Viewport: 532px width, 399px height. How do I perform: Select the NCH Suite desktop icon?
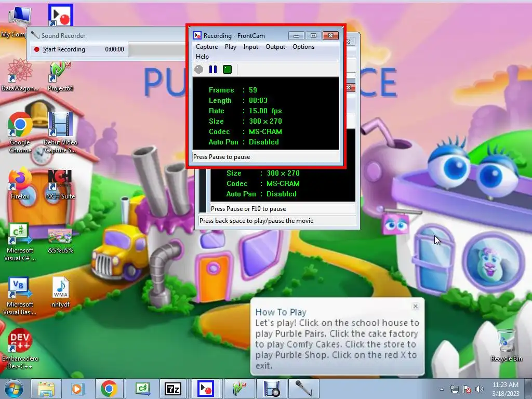coord(60,184)
